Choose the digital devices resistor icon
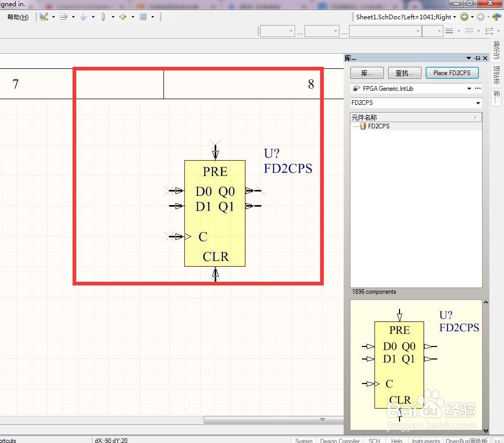 pos(103,17)
